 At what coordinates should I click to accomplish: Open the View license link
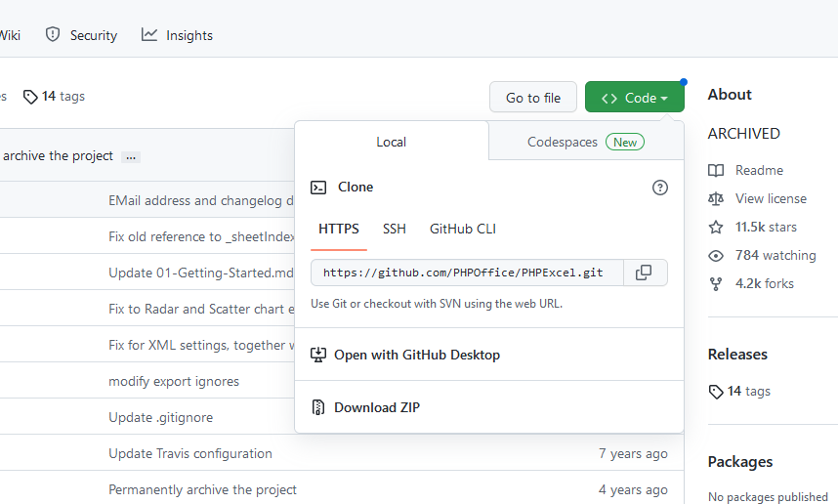click(x=771, y=199)
